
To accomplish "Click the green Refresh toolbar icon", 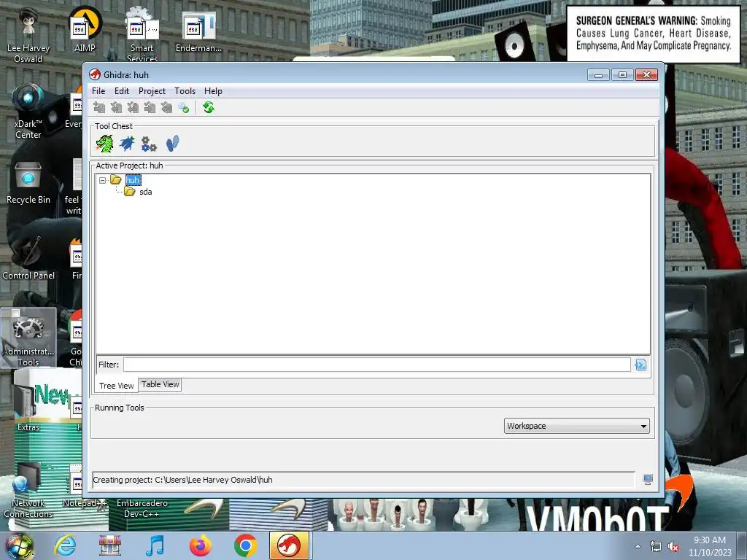I will (208, 108).
